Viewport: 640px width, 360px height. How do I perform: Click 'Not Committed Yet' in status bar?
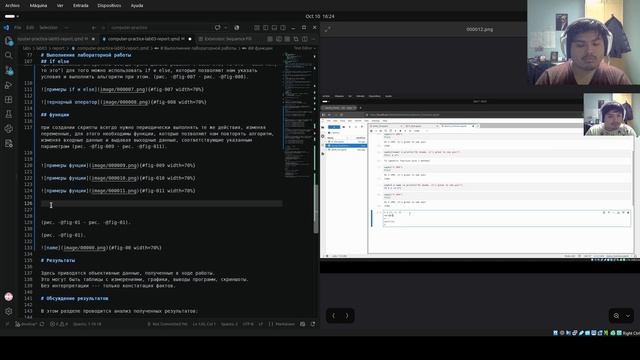pos(167,324)
